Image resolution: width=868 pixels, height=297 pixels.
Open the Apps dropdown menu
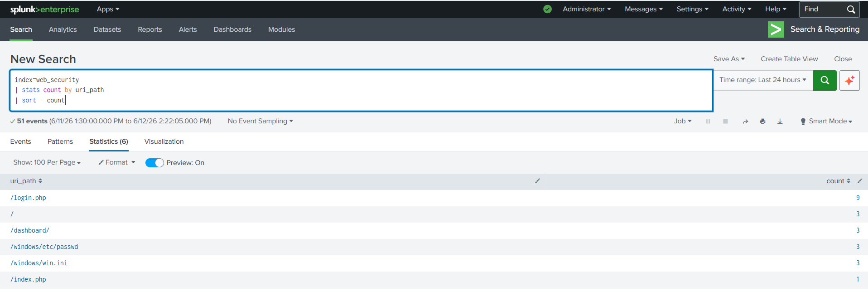coord(108,9)
